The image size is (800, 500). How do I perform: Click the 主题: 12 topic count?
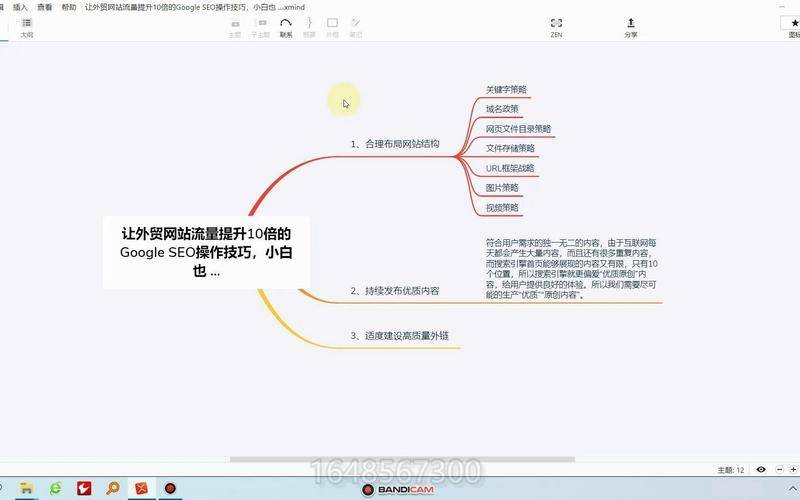pos(731,470)
